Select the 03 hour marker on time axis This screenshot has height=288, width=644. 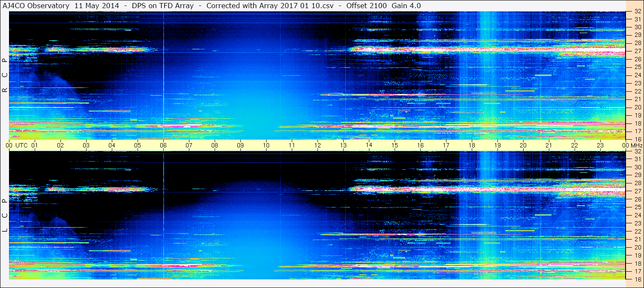pos(86,145)
